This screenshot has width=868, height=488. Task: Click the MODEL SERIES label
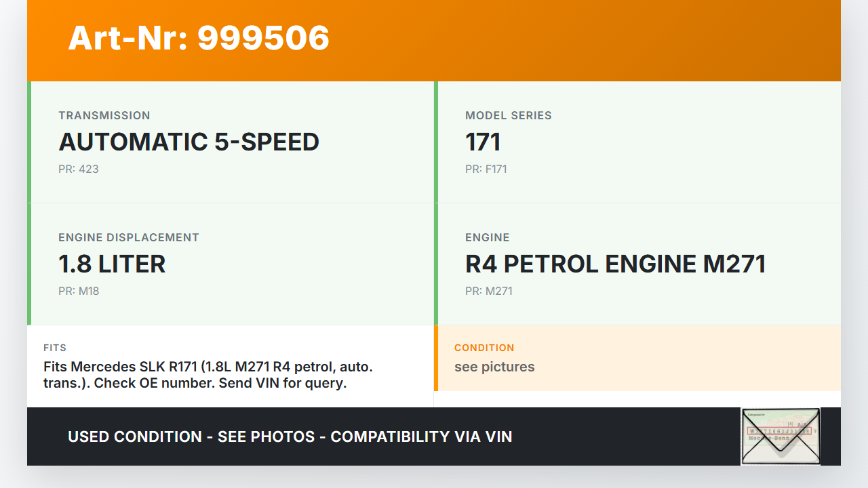pos(508,115)
